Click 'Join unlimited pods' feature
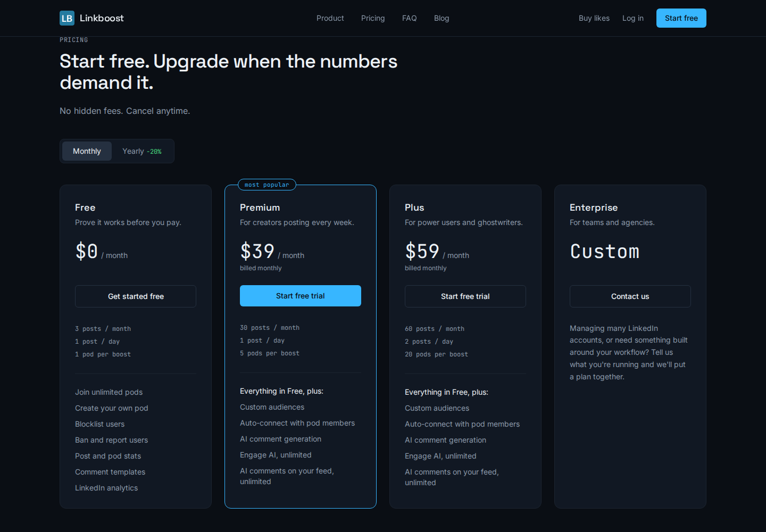This screenshot has height=532, width=766. click(109, 392)
